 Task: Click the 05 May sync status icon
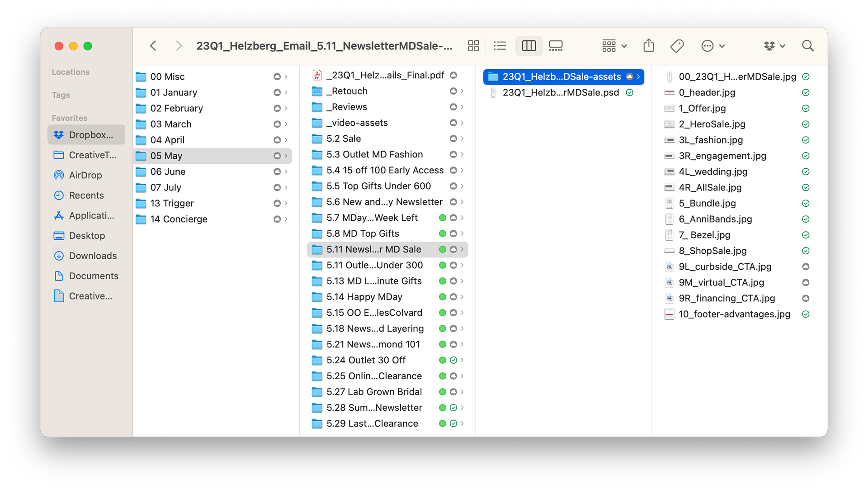click(277, 156)
